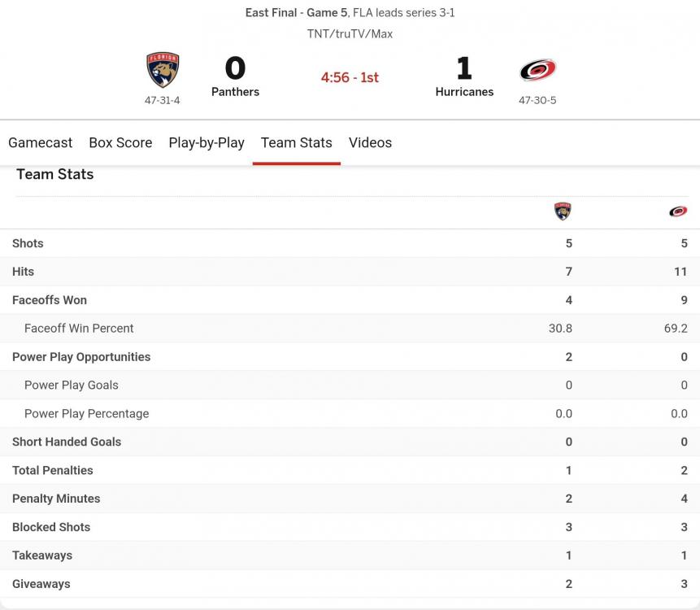Click the Shots stat row label

pyautogui.click(x=28, y=243)
